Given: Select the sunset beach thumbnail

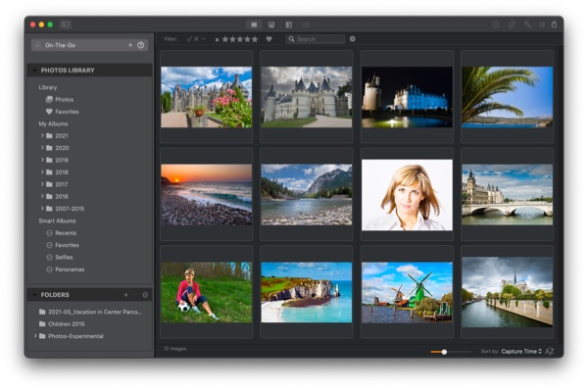Looking at the screenshot, I should click(206, 195).
